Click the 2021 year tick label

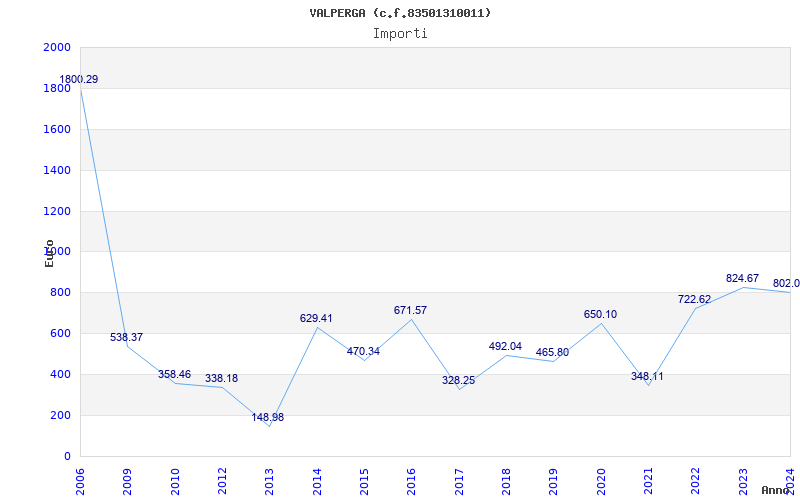(x=648, y=481)
